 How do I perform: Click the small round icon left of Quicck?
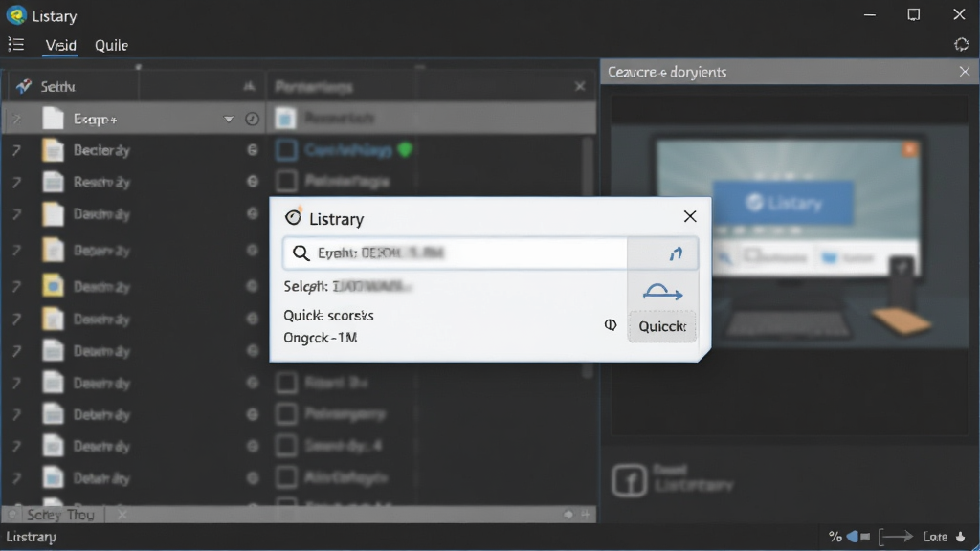(611, 325)
